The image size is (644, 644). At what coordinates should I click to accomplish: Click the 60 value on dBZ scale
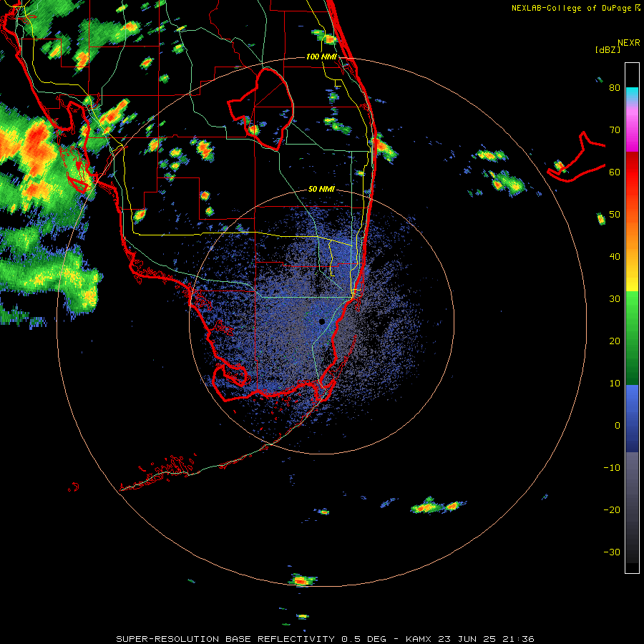[615, 172]
